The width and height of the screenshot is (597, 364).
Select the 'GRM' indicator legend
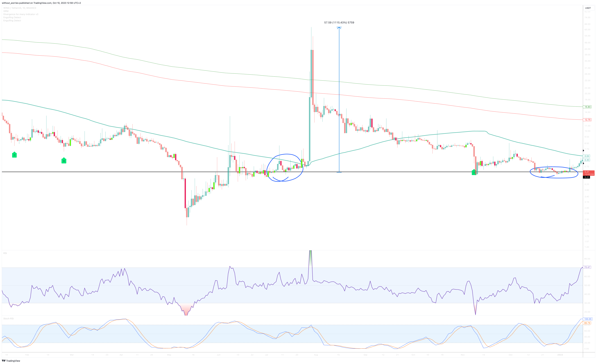pos(6,11)
